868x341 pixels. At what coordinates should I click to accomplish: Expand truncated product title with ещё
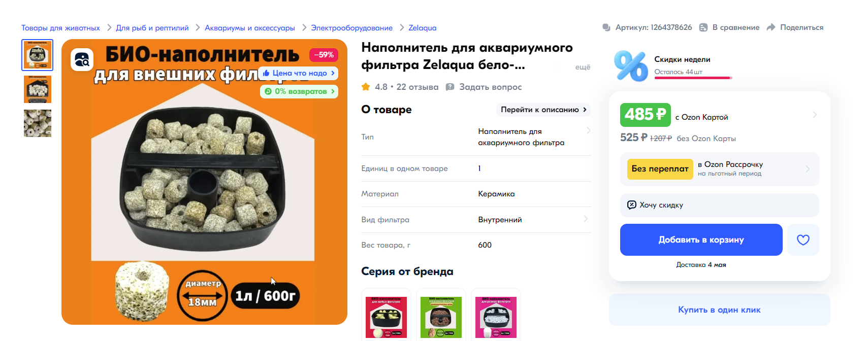pyautogui.click(x=583, y=67)
